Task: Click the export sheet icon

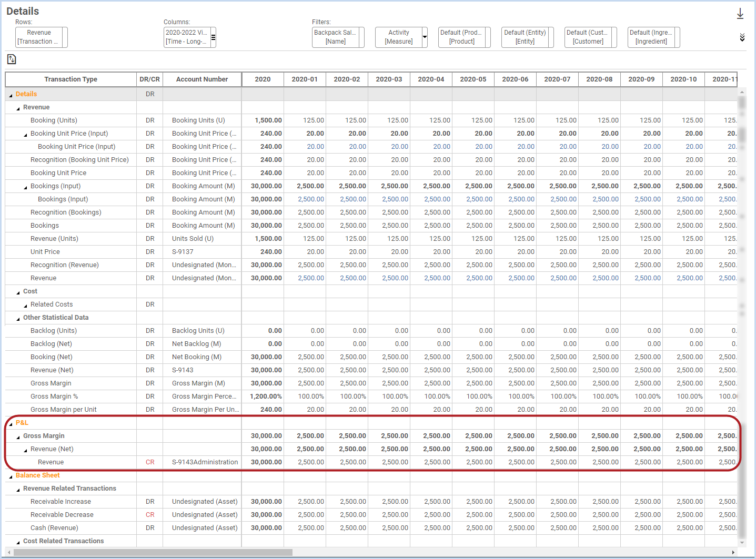Action: point(12,59)
